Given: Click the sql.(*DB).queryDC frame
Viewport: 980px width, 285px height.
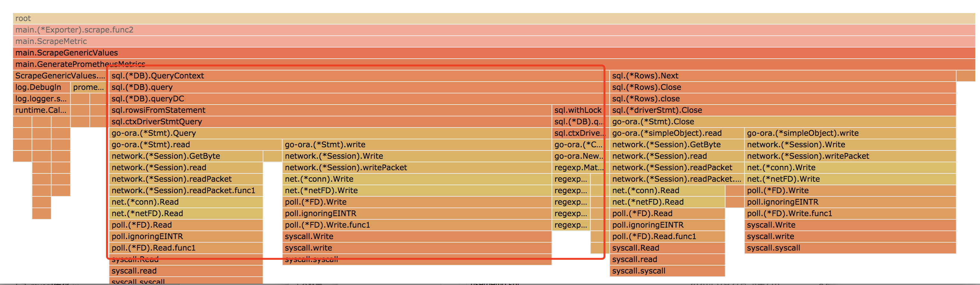Looking at the screenshot, I should coord(359,98).
